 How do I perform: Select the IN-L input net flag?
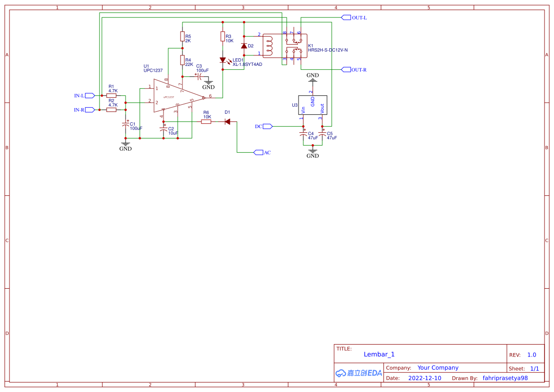pyautogui.click(x=89, y=95)
